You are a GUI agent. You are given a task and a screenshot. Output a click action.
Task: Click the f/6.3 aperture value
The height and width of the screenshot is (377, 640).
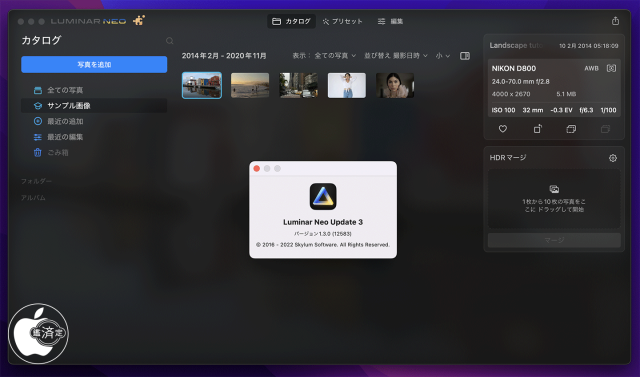coord(586,110)
